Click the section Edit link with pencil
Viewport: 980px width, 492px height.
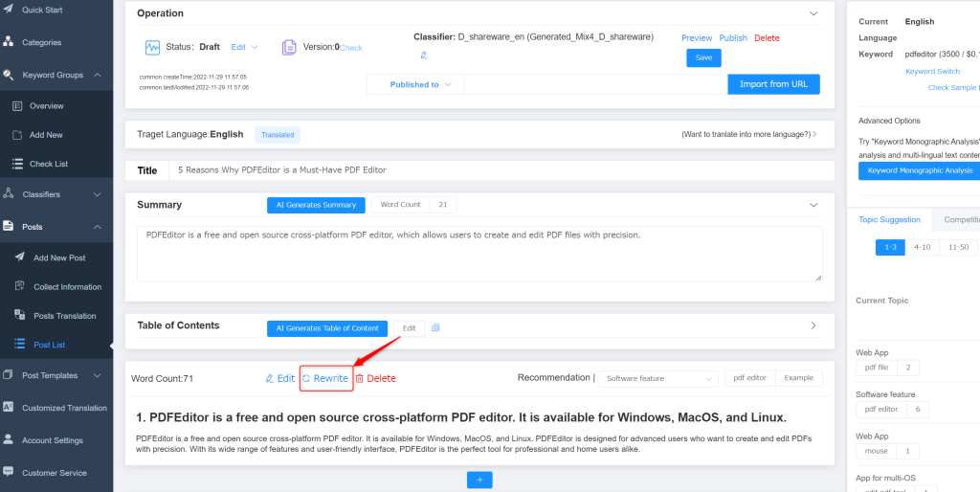pyautogui.click(x=280, y=378)
